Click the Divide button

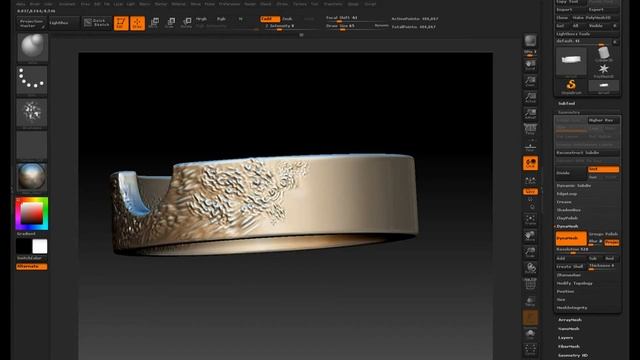pyautogui.click(x=571, y=173)
